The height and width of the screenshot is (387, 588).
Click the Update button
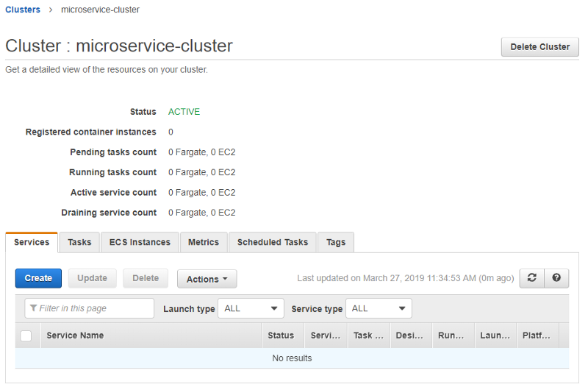click(x=93, y=278)
